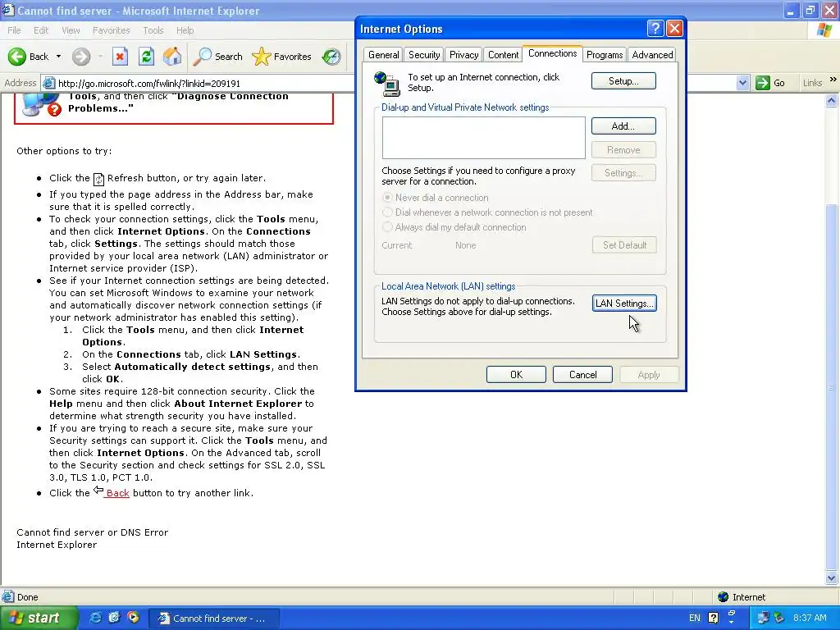Click the disabled Set Default button
Viewport: 840px width, 630px height.
(x=624, y=244)
